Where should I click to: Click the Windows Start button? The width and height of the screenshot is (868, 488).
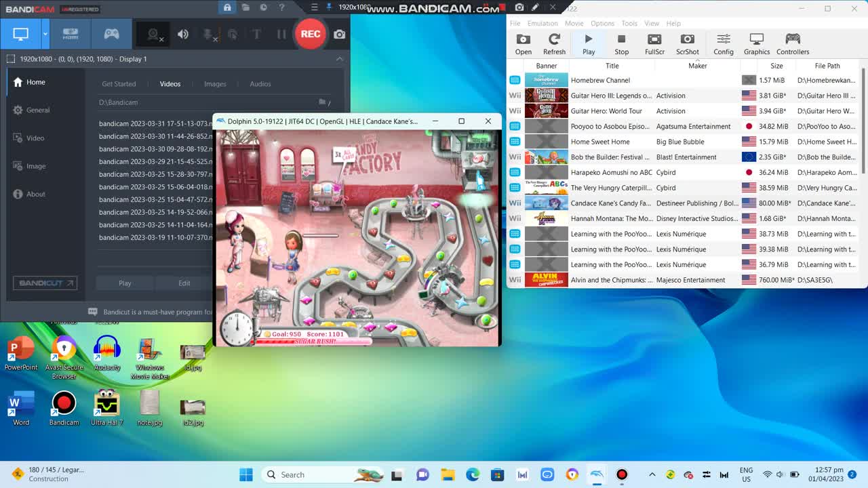(x=245, y=474)
